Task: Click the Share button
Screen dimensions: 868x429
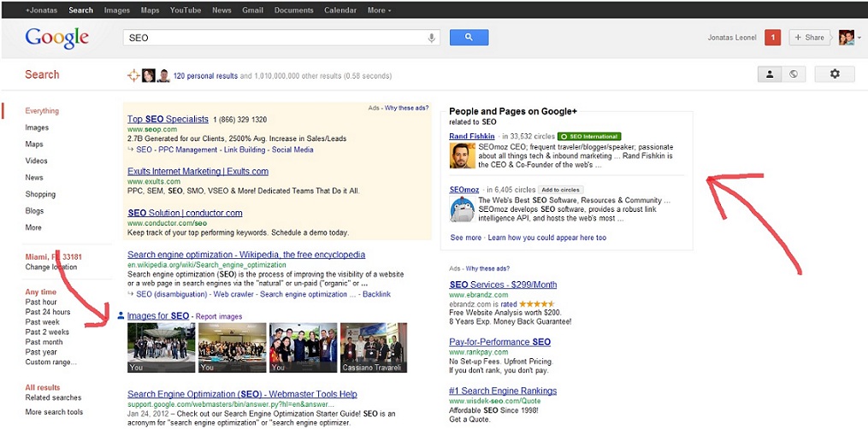Action: pyautogui.click(x=809, y=37)
